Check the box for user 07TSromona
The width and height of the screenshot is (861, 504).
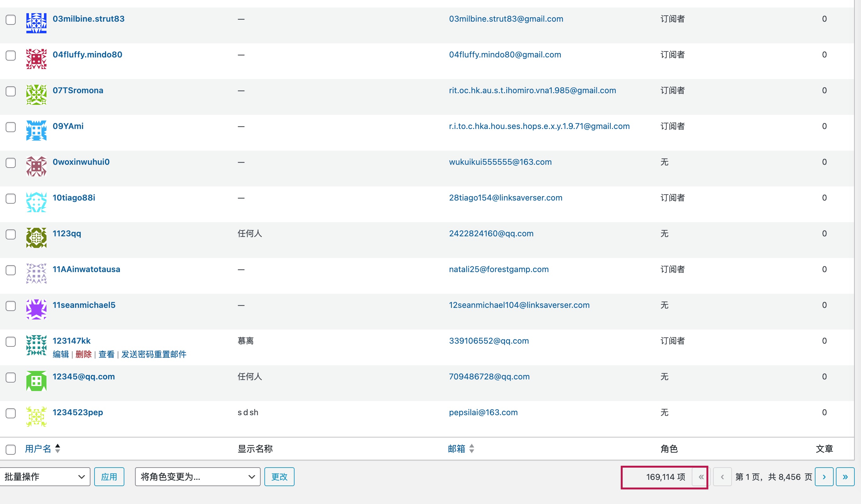click(x=11, y=91)
